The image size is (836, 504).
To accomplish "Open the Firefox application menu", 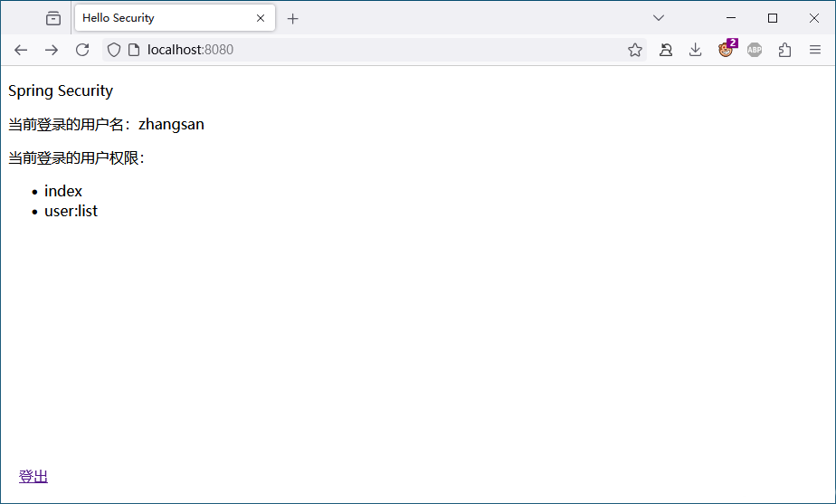I will click(x=814, y=50).
